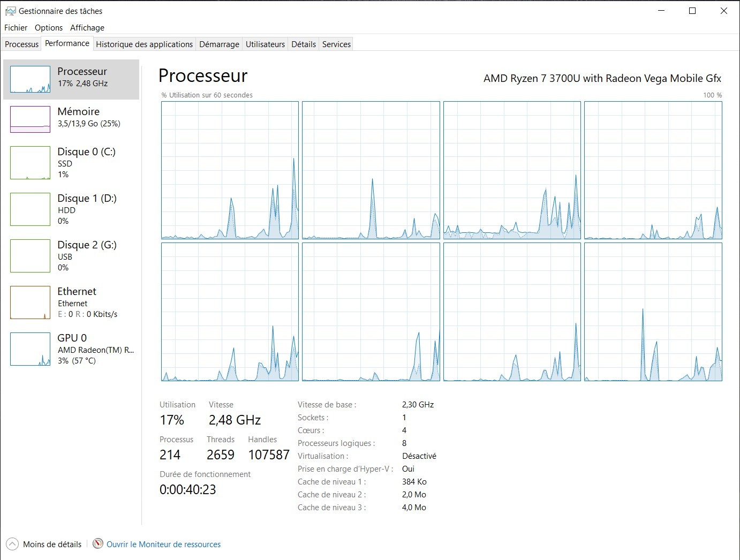Viewport: 740px width, 560px height.
Task: Click the 17% utilisation value
Action: coord(172,420)
